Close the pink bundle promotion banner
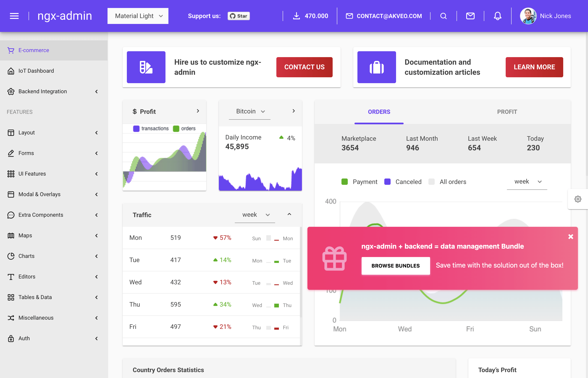The image size is (588, 378). pyautogui.click(x=571, y=237)
